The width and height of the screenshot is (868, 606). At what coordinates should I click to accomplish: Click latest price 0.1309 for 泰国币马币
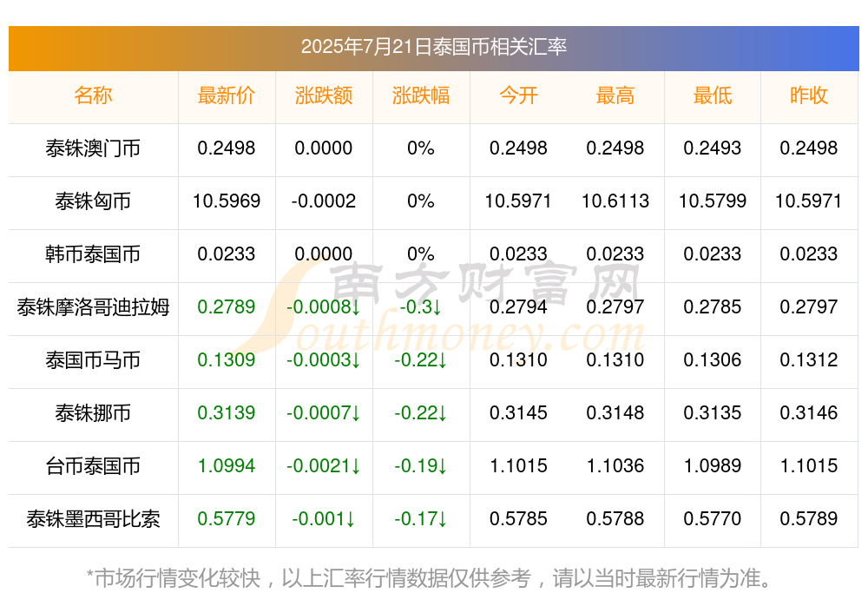[x=227, y=360]
